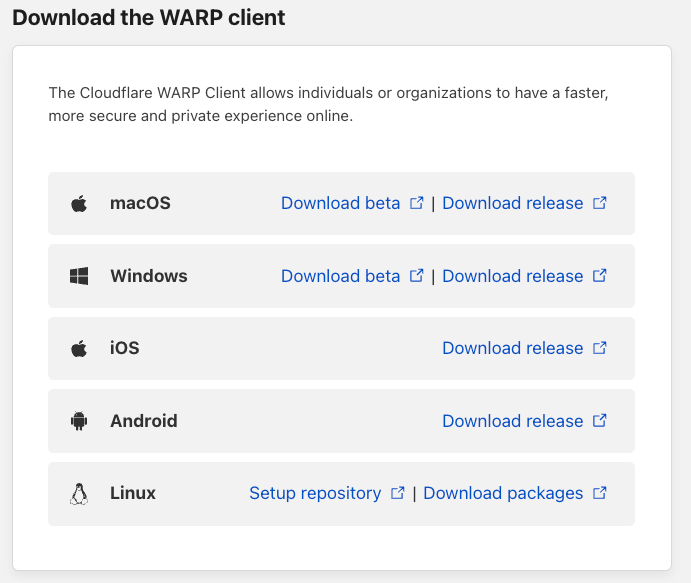Click the Apple logo in iOS row
Screen dimensions: 691x583
tap(79, 349)
